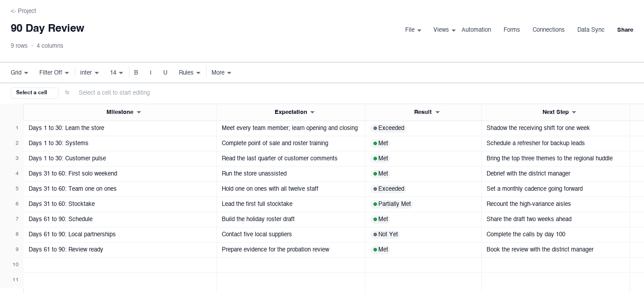
Task: Click 'Build the holiday roster draft' cell
Action: pos(291,219)
